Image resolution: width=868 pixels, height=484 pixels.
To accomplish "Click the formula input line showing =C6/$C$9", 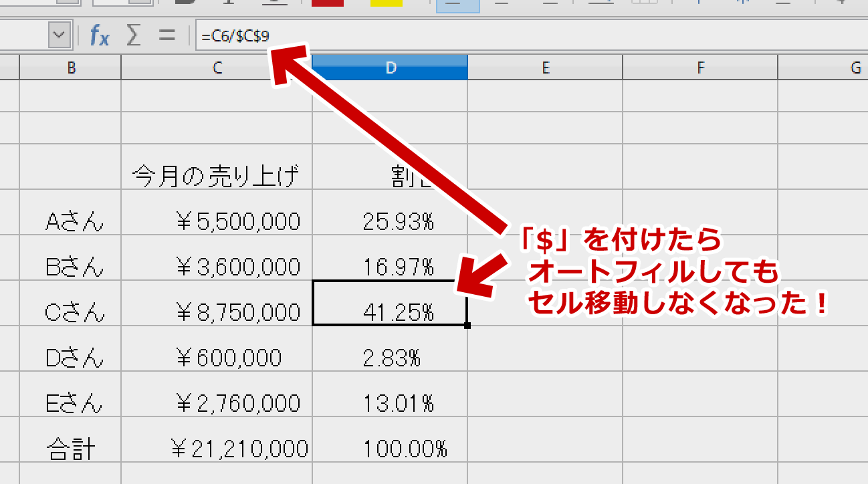I will pos(532,35).
